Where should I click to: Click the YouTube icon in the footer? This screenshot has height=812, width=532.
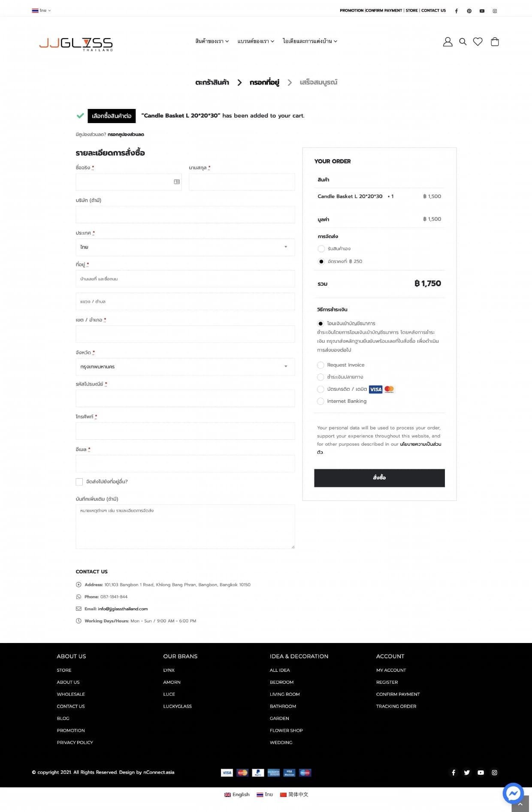click(480, 772)
